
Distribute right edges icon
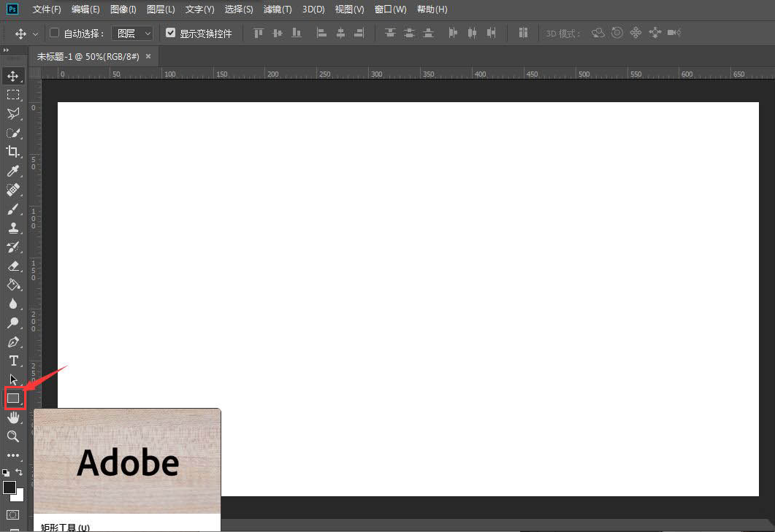492,33
